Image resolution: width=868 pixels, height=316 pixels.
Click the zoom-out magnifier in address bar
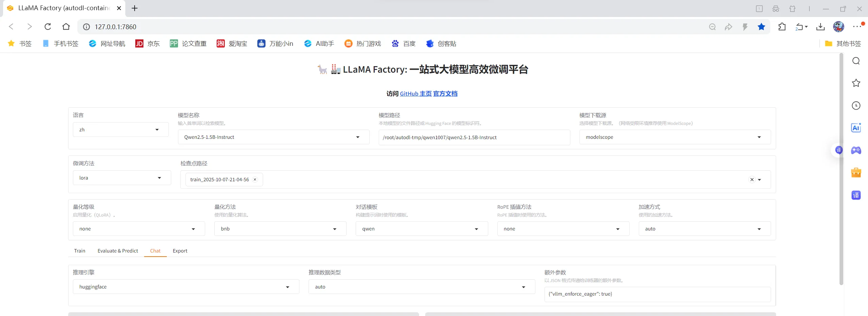(x=712, y=27)
